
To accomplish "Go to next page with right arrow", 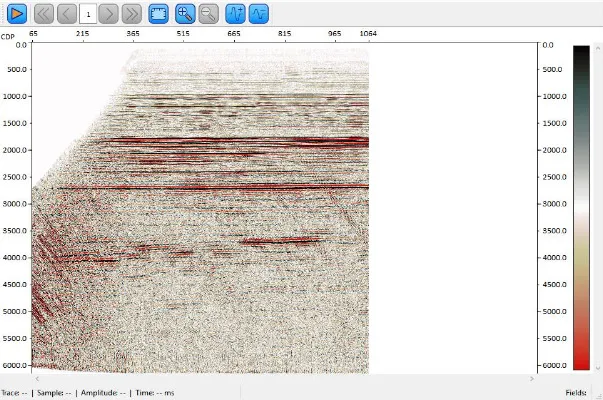I will [x=108, y=14].
